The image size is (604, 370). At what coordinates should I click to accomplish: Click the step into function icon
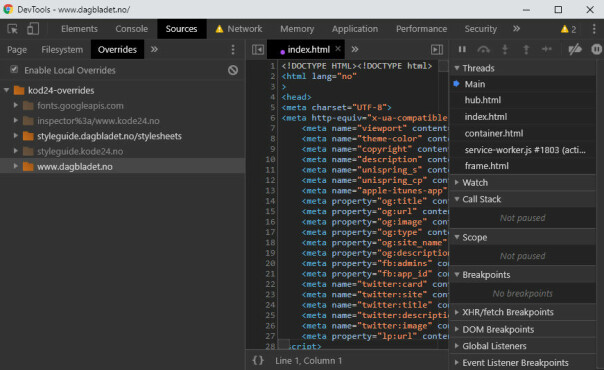point(505,49)
